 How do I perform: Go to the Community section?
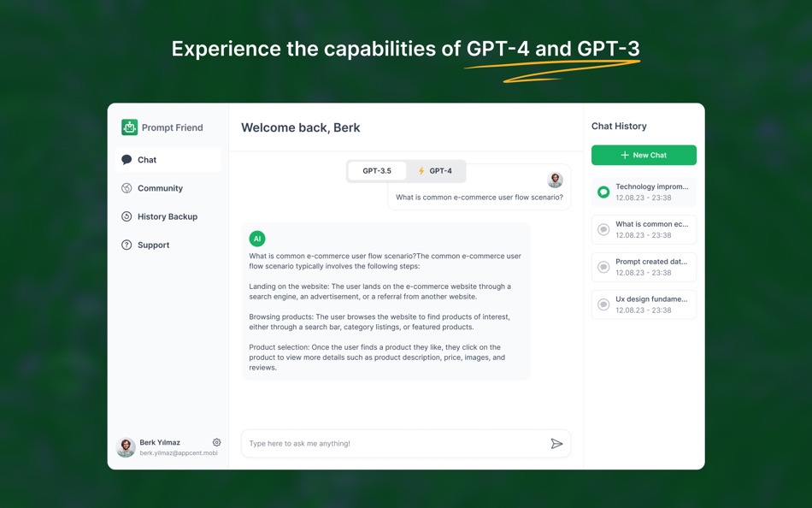(x=168, y=188)
